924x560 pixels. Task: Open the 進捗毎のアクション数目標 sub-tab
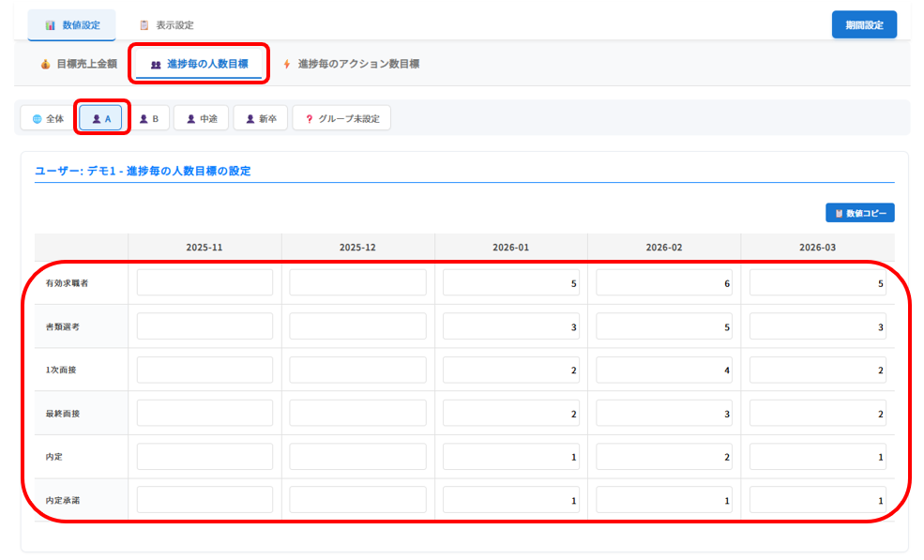click(x=351, y=65)
